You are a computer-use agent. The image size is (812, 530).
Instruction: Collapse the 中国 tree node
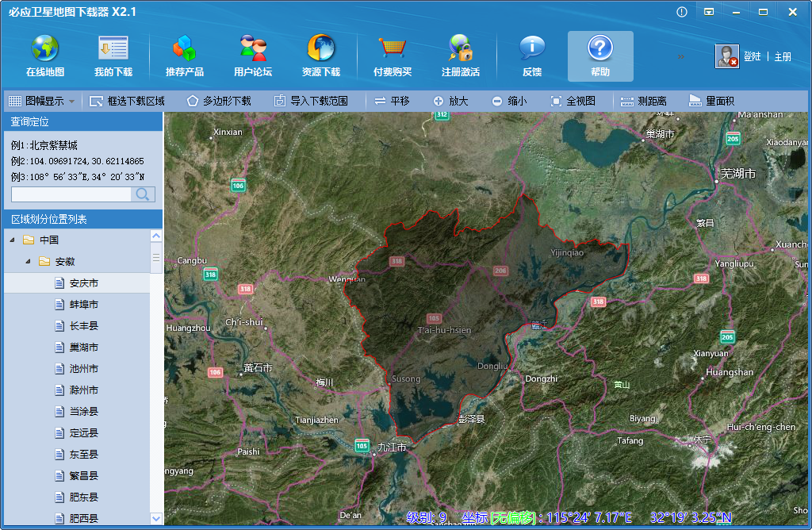12,240
